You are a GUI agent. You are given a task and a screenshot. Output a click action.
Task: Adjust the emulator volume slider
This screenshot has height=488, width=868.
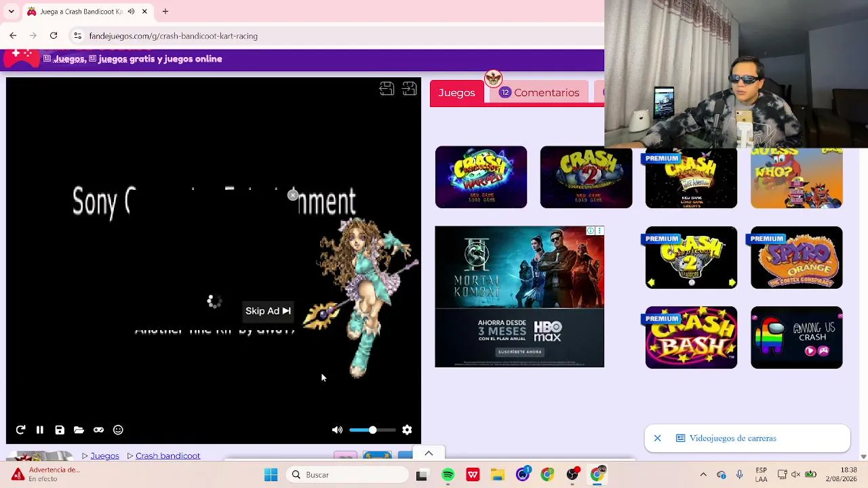tap(372, 430)
